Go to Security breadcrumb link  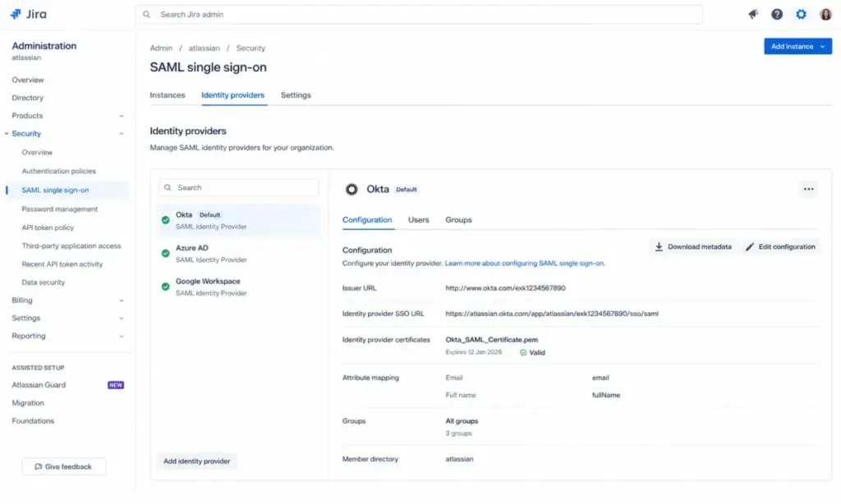click(x=250, y=48)
